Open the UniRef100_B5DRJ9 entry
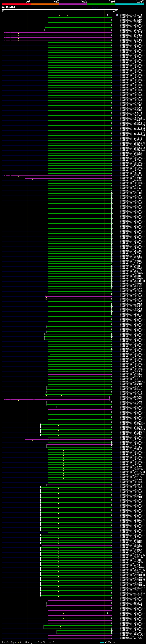Viewport: 146px width, 644px height. (x=131, y=175)
